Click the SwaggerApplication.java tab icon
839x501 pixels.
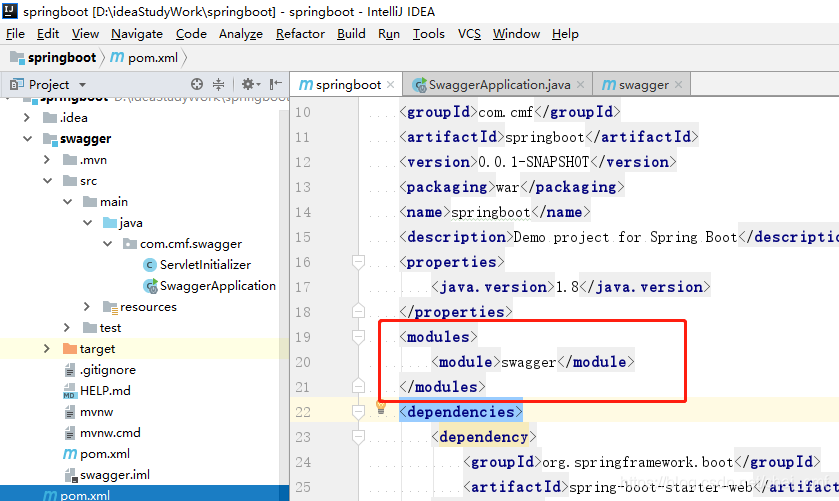420,85
